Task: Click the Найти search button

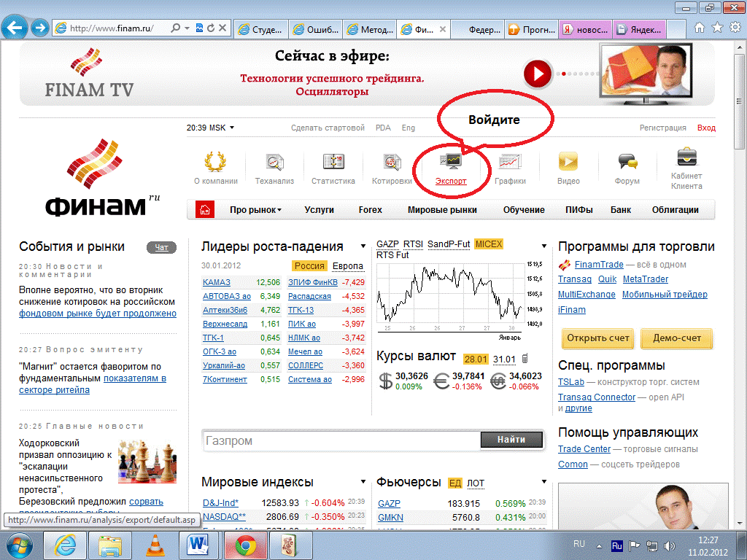Action: coord(511,440)
